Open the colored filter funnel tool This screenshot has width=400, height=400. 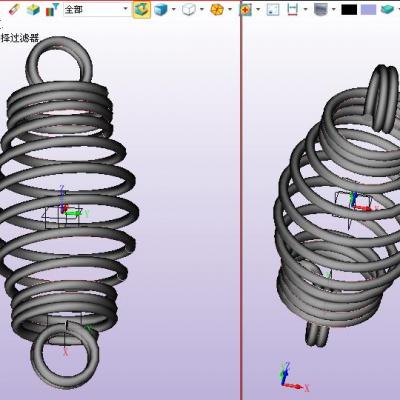coord(52,10)
